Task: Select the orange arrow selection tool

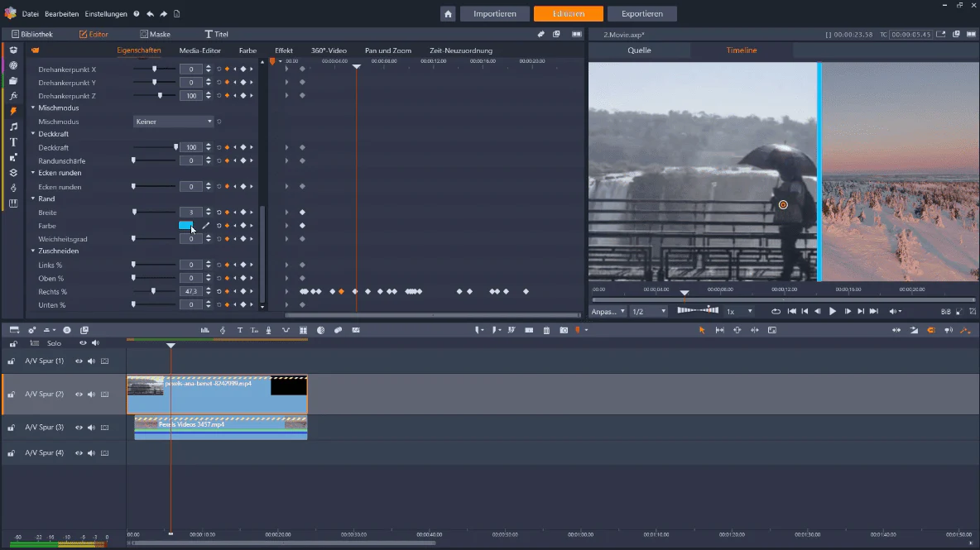Action: point(702,330)
